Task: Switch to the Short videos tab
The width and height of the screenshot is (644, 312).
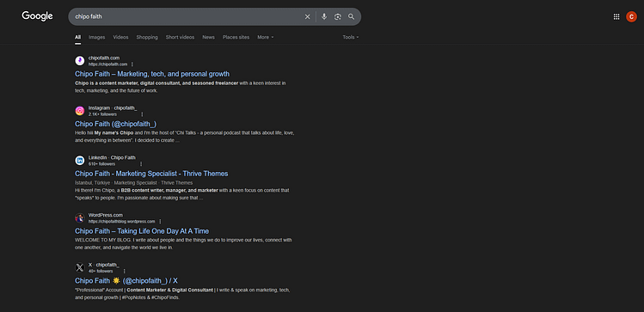Action: coord(180,37)
